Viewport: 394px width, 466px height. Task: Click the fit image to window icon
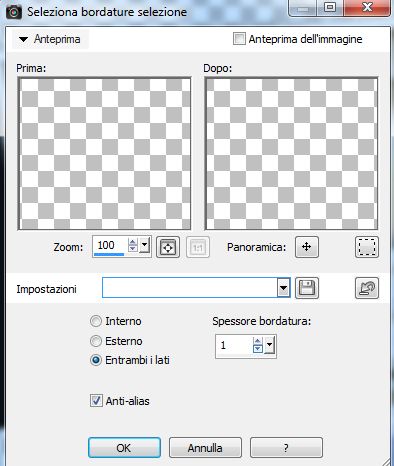pyautogui.click(x=168, y=247)
